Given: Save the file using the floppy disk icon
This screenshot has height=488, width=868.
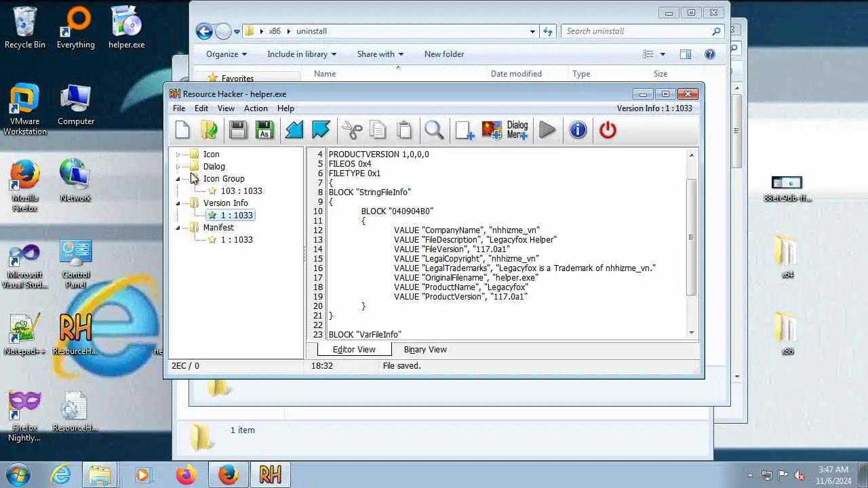Looking at the screenshot, I should tap(238, 129).
